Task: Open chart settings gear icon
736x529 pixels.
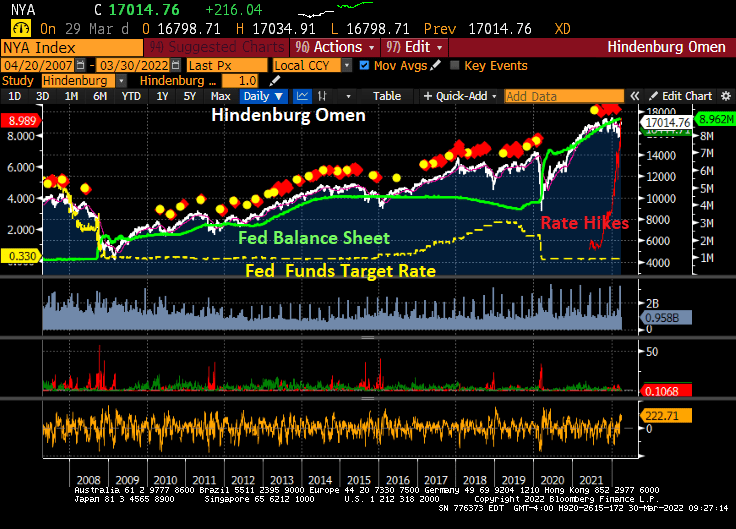Action: coord(726,96)
